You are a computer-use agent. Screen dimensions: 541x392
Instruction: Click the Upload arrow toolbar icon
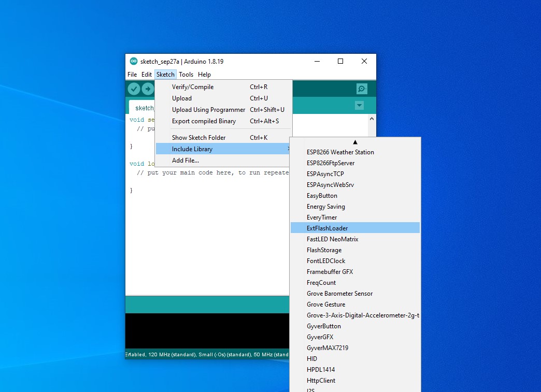[x=148, y=89]
